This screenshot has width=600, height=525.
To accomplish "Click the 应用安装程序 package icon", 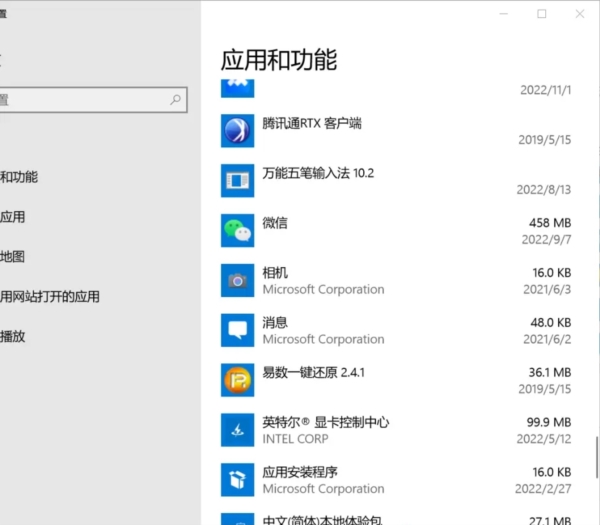I will point(237,480).
